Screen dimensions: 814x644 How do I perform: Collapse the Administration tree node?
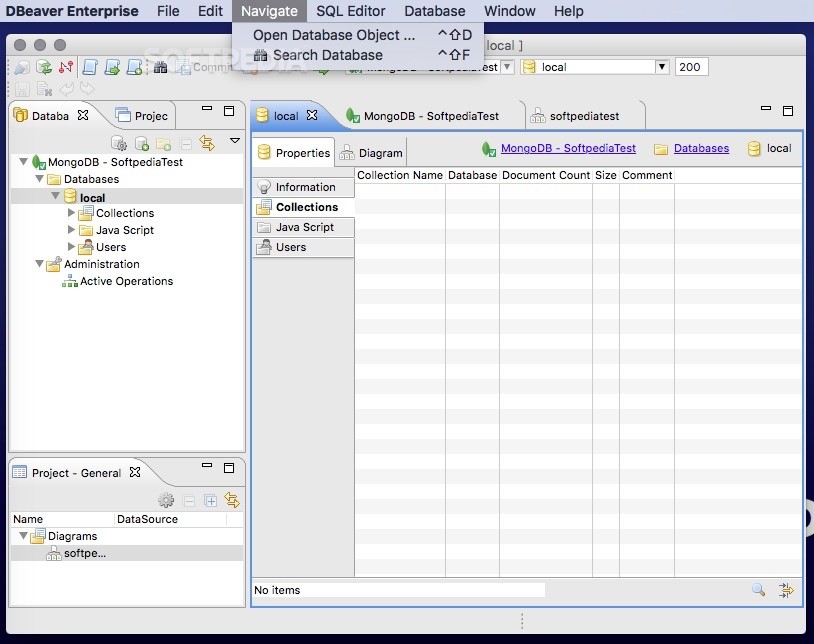pyautogui.click(x=39, y=264)
